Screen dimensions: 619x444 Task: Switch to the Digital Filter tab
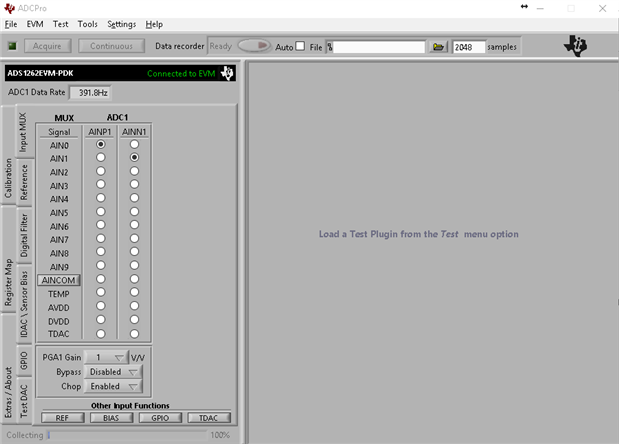pyautogui.click(x=24, y=236)
